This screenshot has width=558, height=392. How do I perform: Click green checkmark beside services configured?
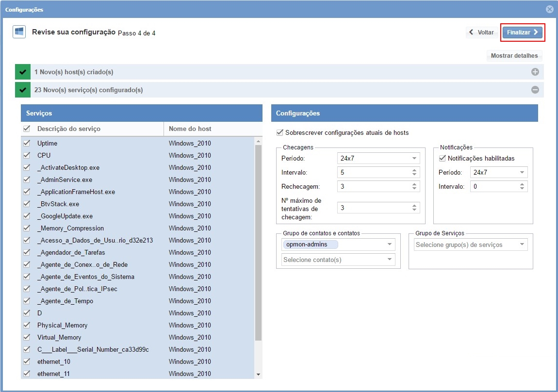pyautogui.click(x=23, y=90)
